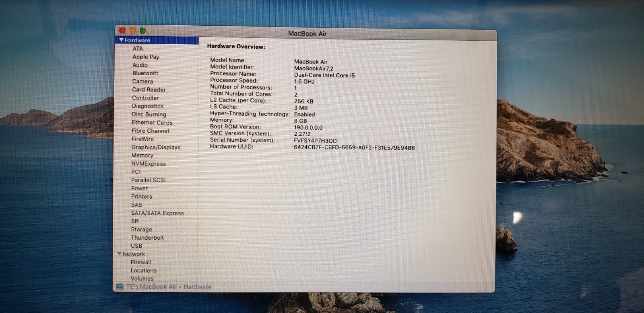Open Card Reader section
This screenshot has height=313, width=644.
click(x=149, y=89)
